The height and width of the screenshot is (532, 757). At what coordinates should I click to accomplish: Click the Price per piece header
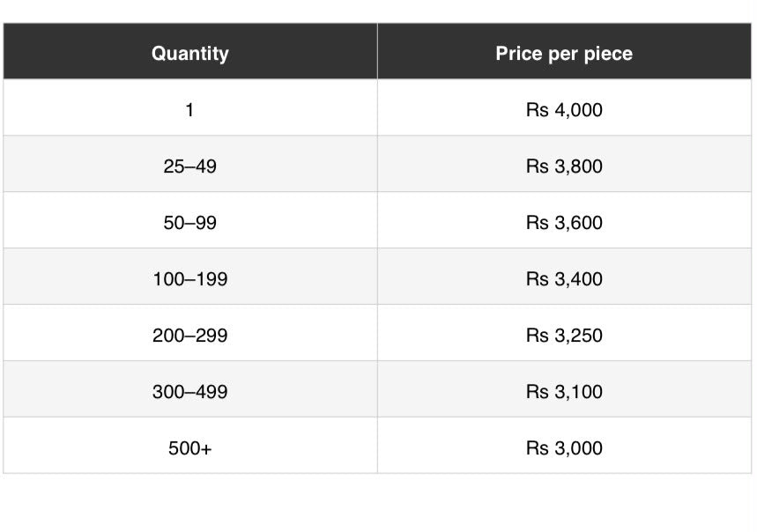point(564,51)
